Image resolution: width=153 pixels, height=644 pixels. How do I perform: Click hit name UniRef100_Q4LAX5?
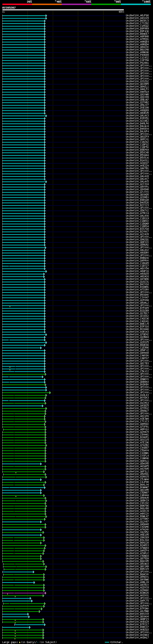click(137, 181)
